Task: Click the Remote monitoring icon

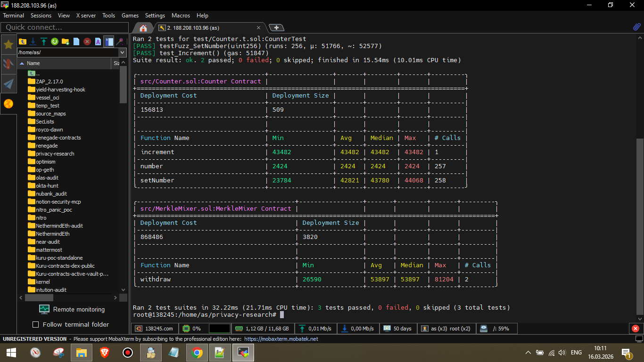Action: point(44,309)
